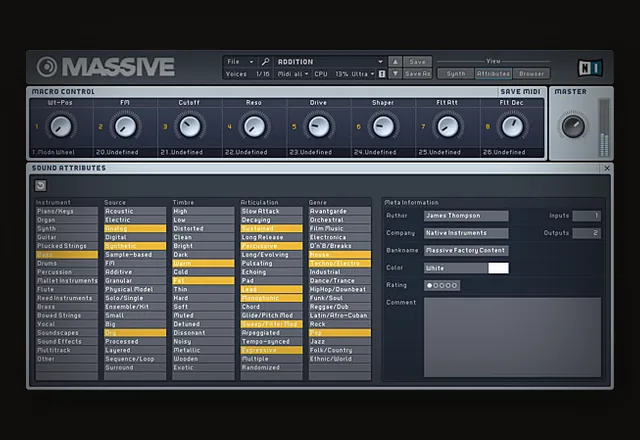Click the SAVE MIDI button
This screenshot has width=640, height=440.
520,92
